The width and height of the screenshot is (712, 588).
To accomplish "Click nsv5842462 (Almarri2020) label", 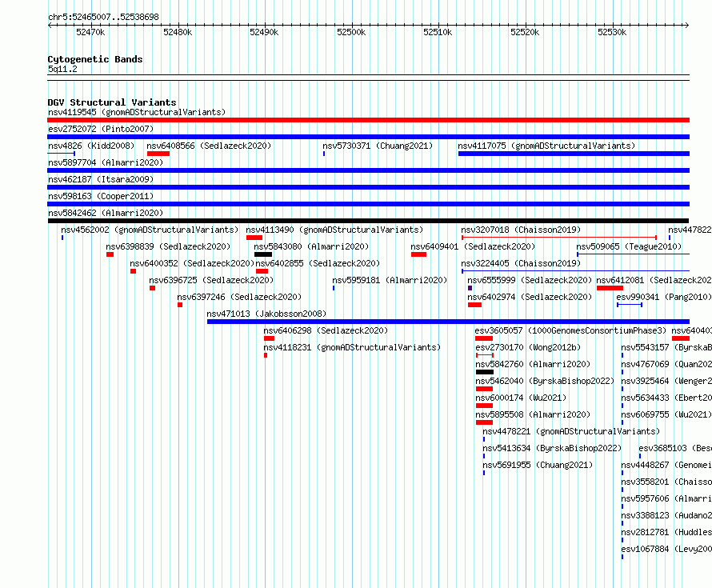I will tap(106, 213).
